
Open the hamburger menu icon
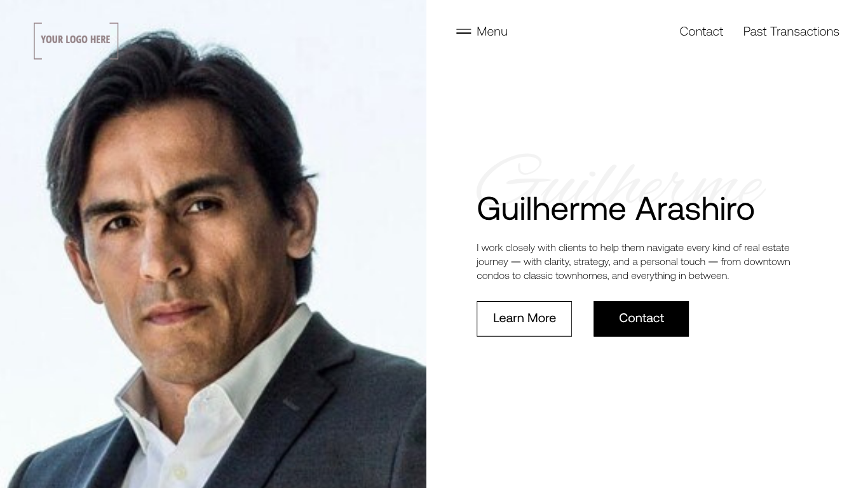point(463,31)
